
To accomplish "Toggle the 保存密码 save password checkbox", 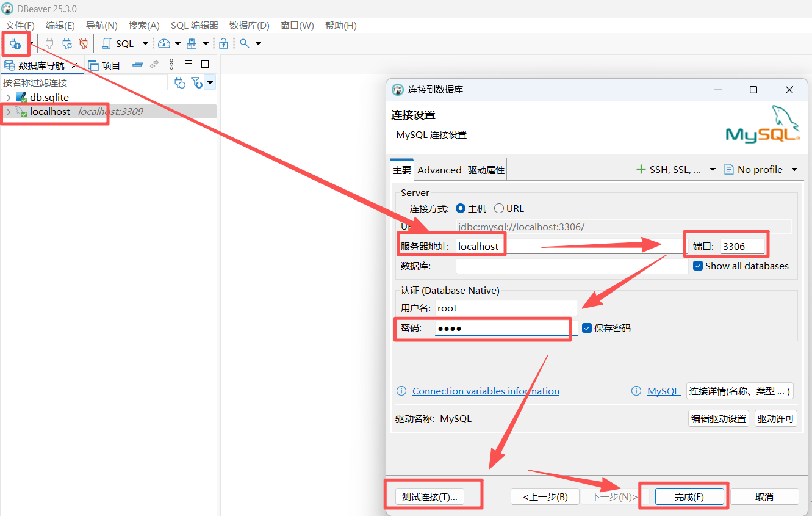I will pyautogui.click(x=587, y=328).
